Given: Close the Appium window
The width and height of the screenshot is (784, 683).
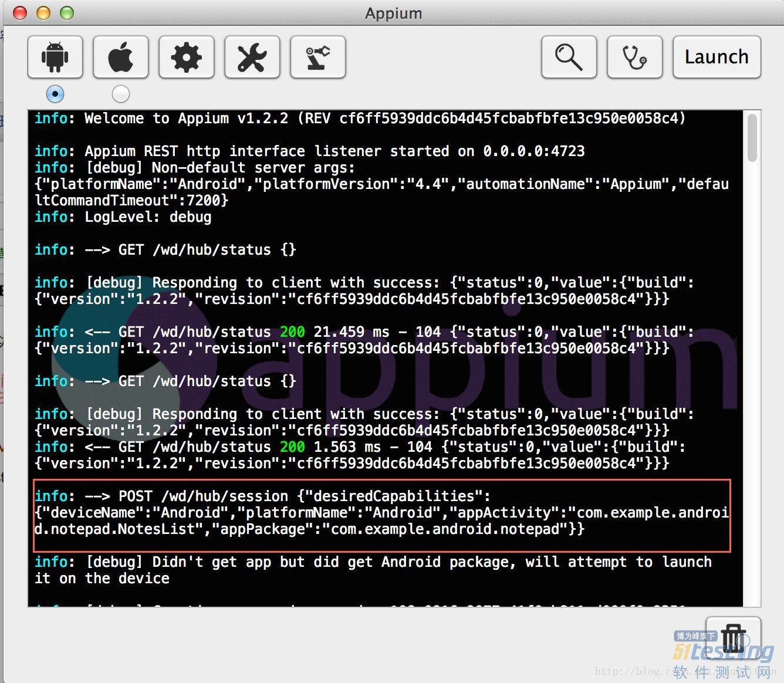Looking at the screenshot, I should click(20, 13).
